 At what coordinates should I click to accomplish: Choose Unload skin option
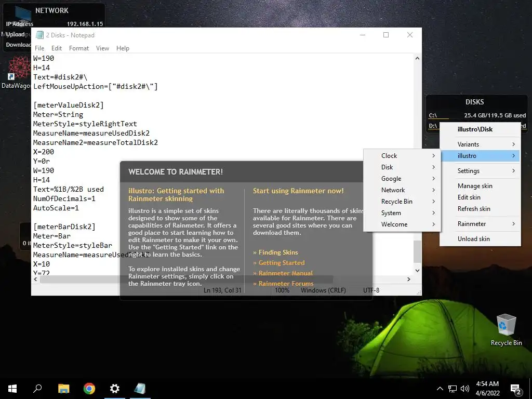[480, 238]
